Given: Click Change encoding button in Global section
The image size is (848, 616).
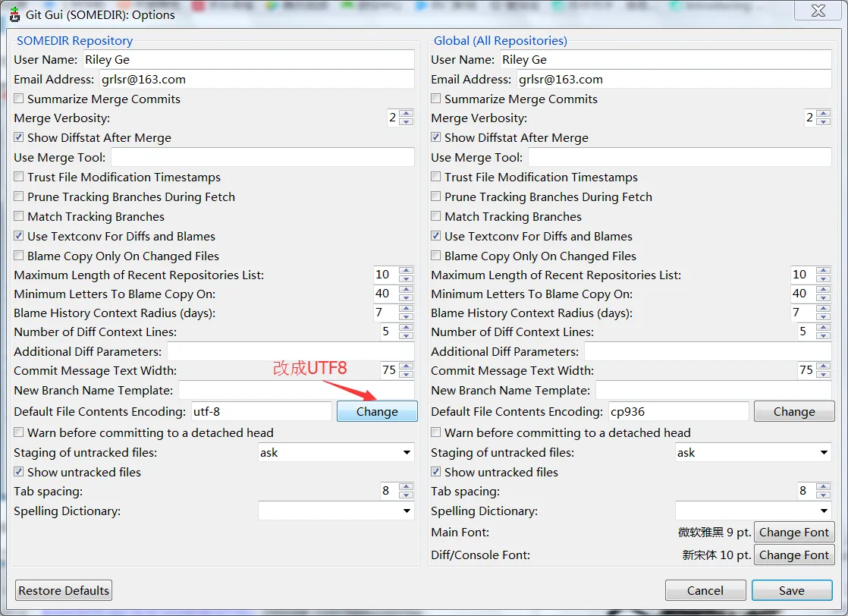Looking at the screenshot, I should coord(794,412).
